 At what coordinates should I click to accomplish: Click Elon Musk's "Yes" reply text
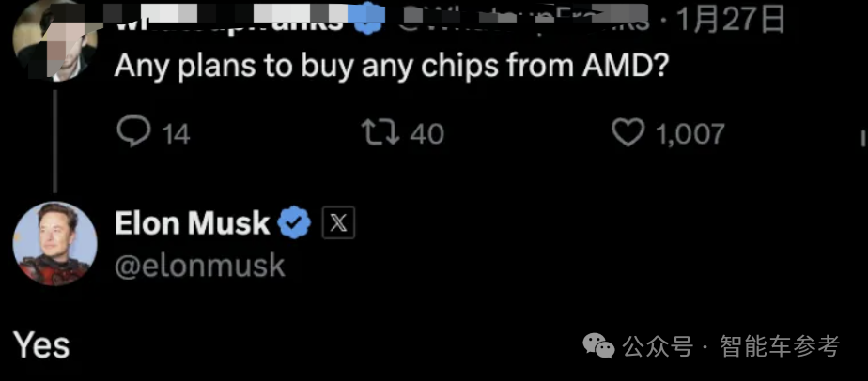tap(41, 345)
